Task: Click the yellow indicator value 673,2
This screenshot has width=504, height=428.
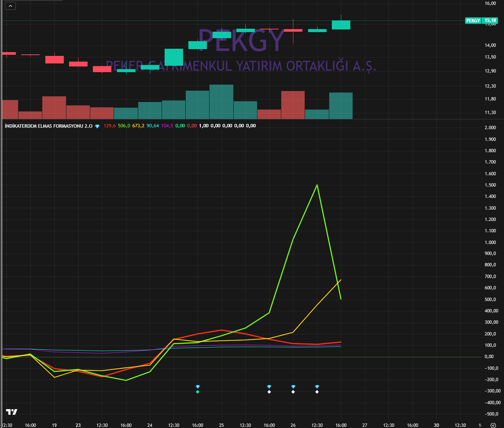Action: point(138,126)
